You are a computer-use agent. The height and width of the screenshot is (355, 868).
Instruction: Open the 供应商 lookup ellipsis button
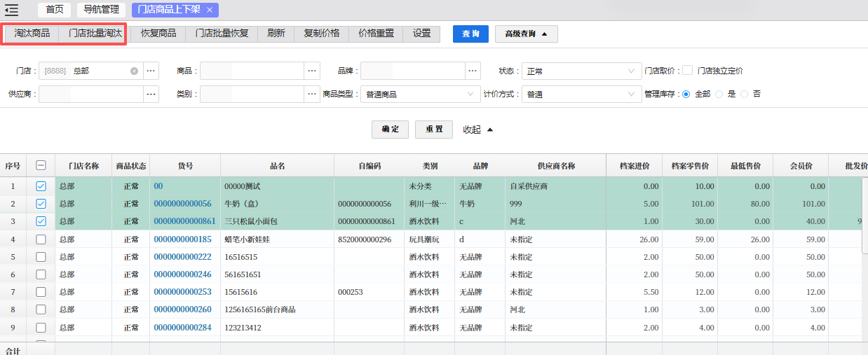click(151, 94)
